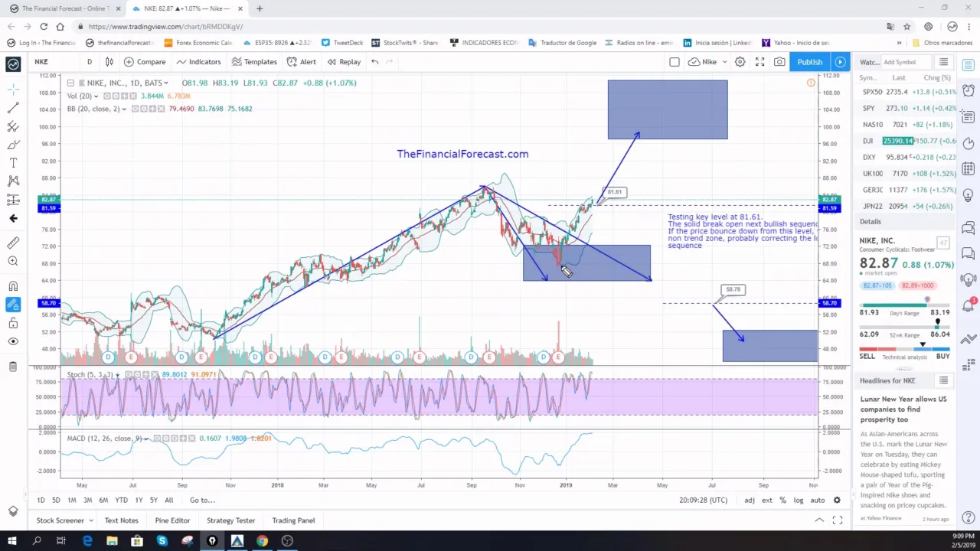
Task: Collapse the NIKE, INC. legend box
Action: [x=70, y=83]
